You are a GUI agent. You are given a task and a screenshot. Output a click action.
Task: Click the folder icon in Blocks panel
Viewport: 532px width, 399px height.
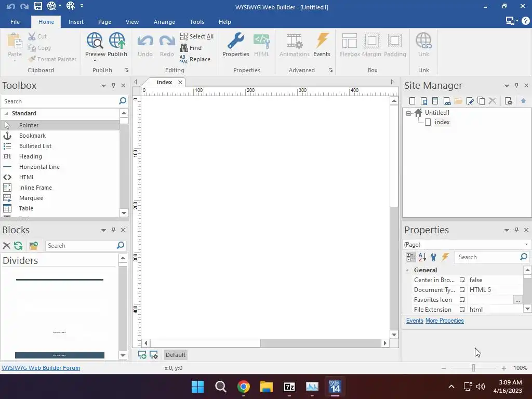point(33,246)
